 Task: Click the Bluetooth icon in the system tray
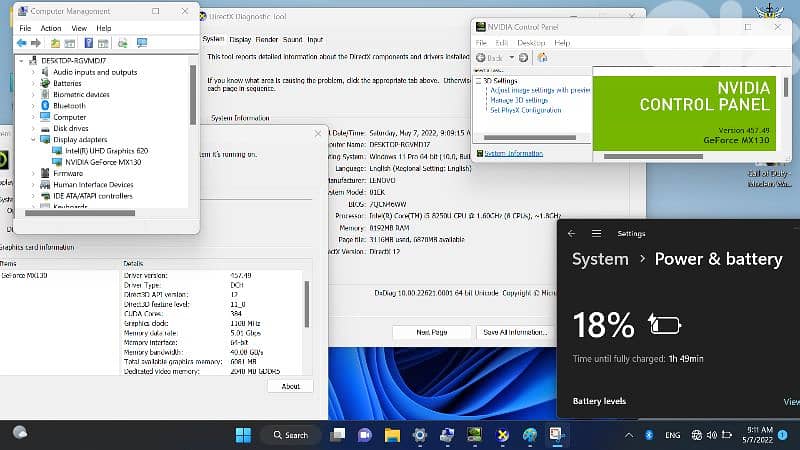tap(649, 435)
